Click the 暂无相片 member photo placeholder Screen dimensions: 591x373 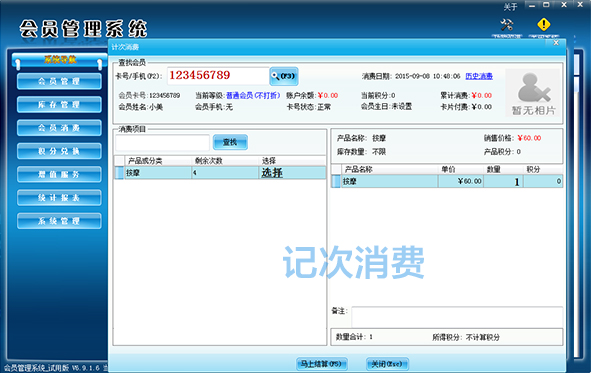click(x=533, y=93)
